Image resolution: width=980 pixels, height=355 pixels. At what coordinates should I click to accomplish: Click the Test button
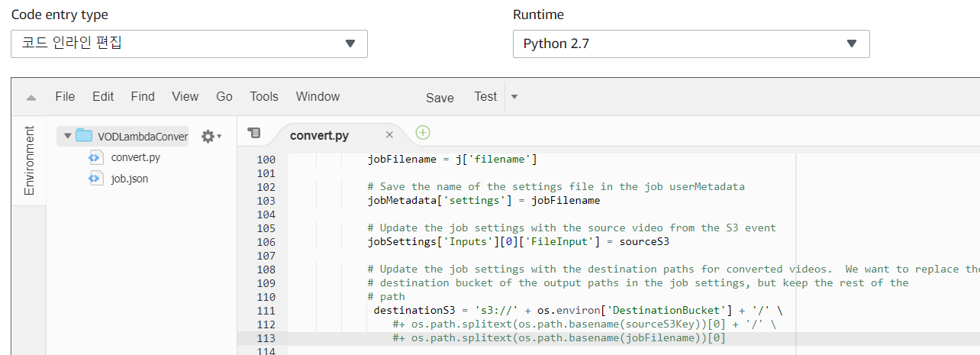click(485, 96)
